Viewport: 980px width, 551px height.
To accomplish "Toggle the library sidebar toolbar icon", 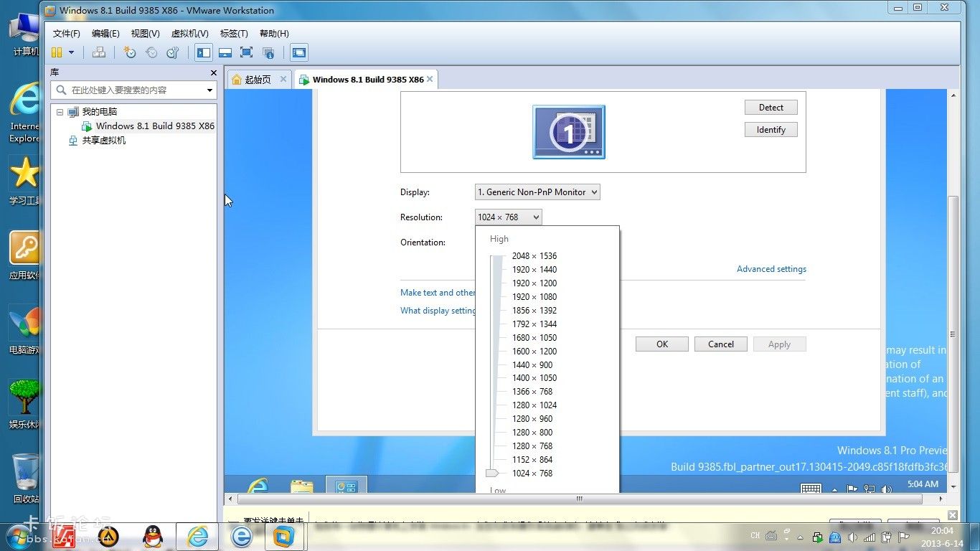I will 204,52.
